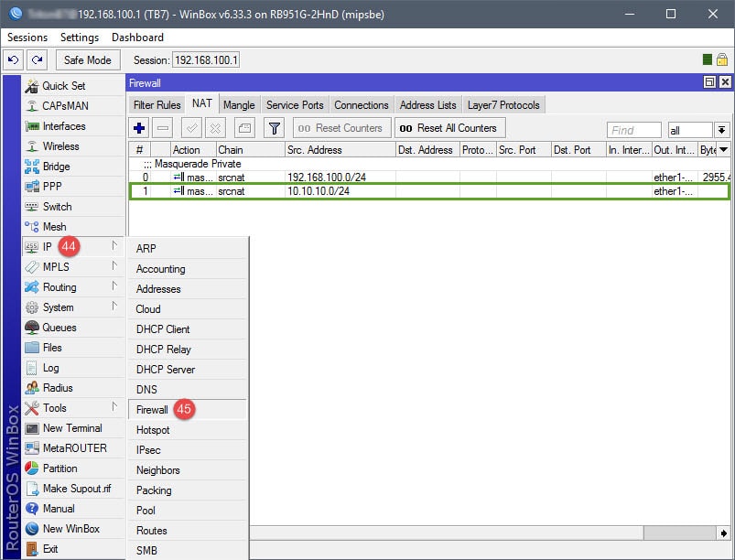
Task: Open Quick Set from sidebar
Action: 73,86
